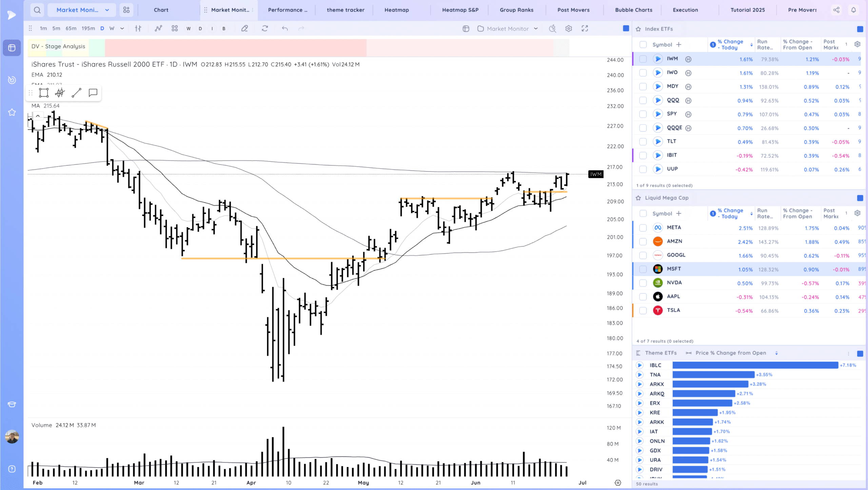Click the share icon in top bar
The height and width of the screenshot is (490, 868).
tap(836, 10)
